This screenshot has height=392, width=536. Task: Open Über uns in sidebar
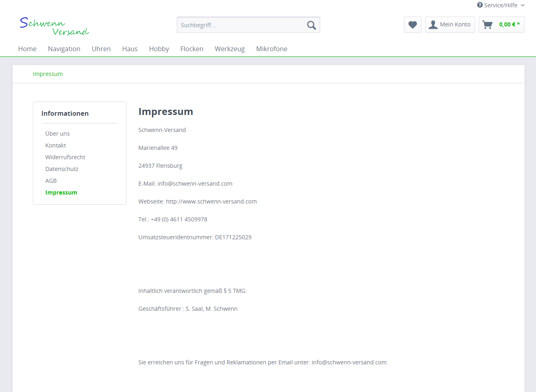[x=57, y=134]
